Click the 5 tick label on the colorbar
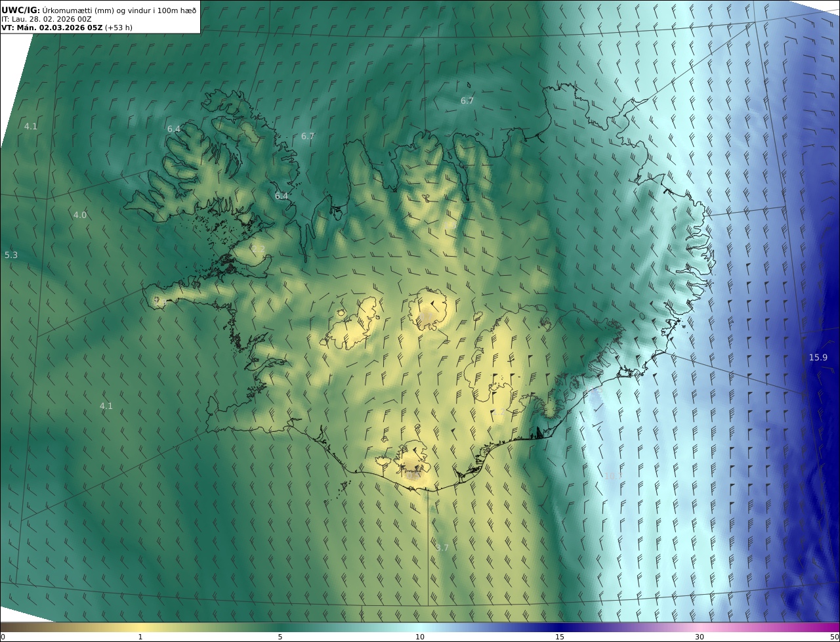840x642 pixels. (x=280, y=637)
